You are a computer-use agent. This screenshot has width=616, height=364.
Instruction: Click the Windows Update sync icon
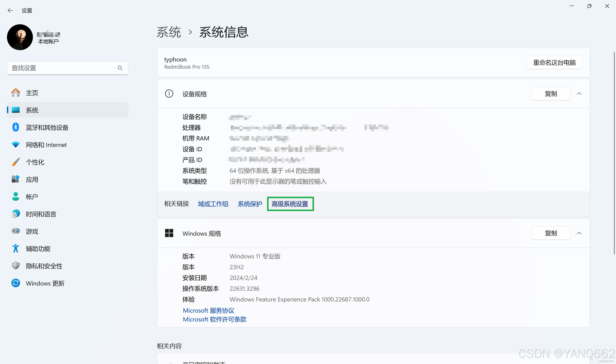click(15, 283)
